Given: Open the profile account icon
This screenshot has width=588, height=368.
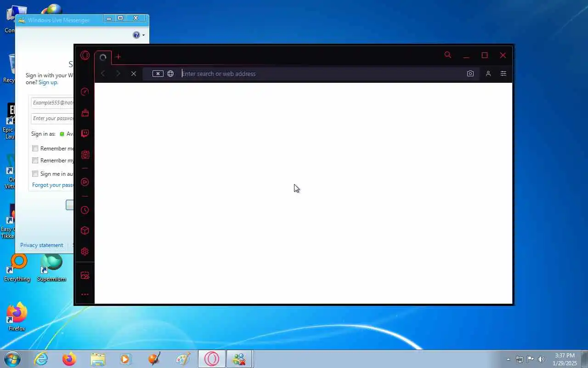Looking at the screenshot, I should coord(488,74).
